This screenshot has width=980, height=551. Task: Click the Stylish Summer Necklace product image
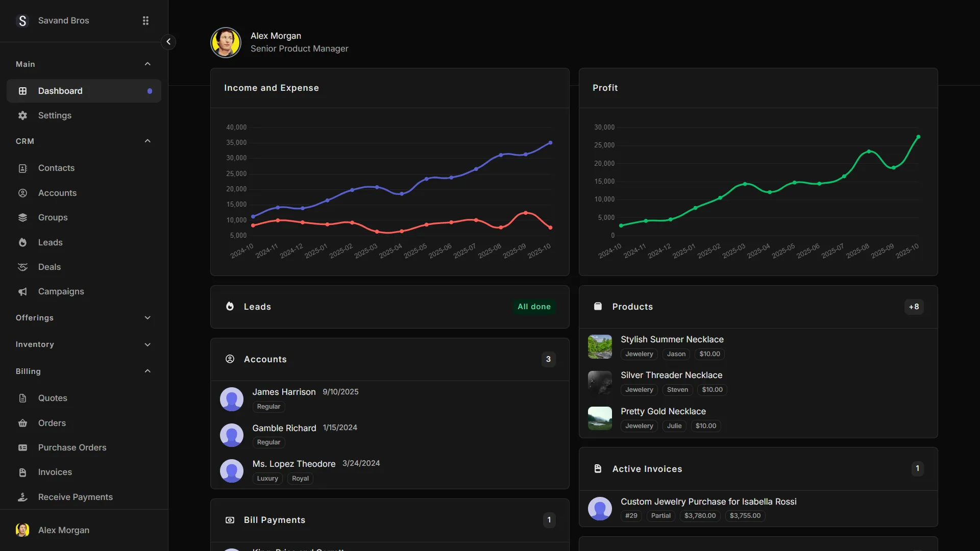(x=599, y=346)
